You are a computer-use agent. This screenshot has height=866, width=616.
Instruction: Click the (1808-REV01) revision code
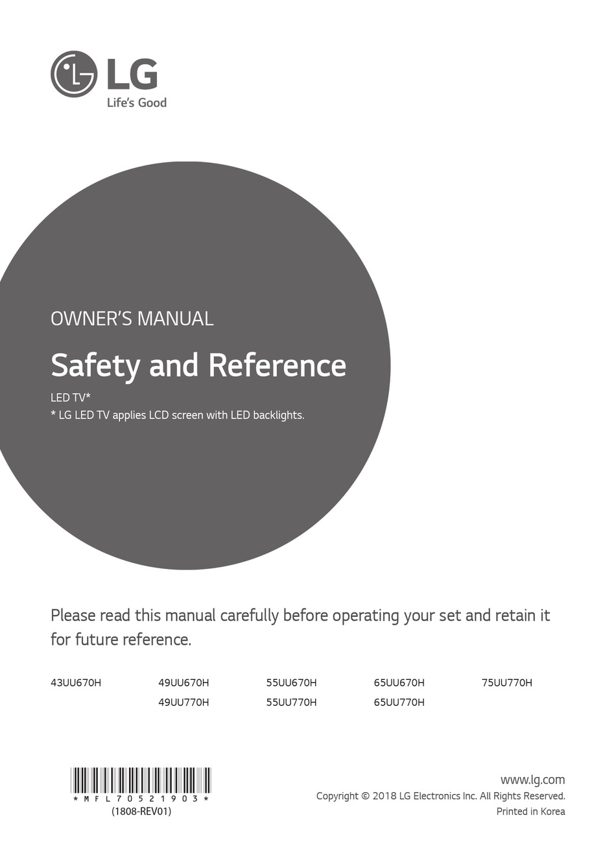click(x=141, y=812)
